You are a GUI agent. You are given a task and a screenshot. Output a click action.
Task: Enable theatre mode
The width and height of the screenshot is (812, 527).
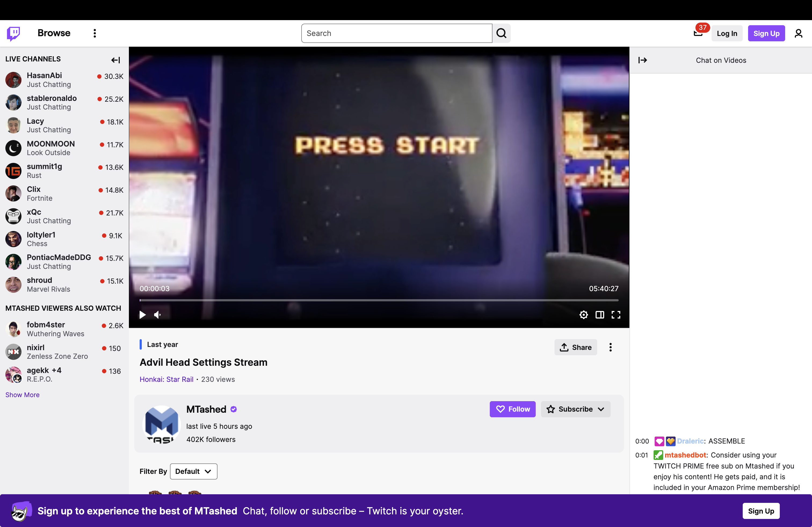599,314
